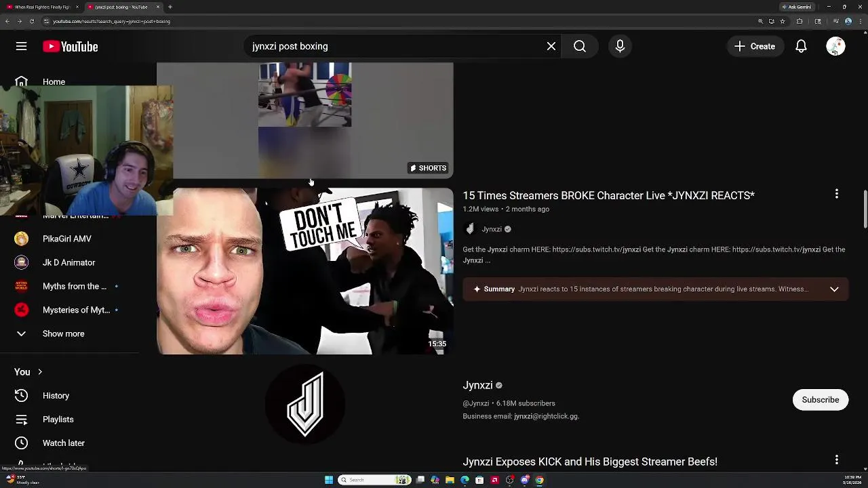
Task: Open the weather widget on the taskbar
Action: [x=22, y=480]
